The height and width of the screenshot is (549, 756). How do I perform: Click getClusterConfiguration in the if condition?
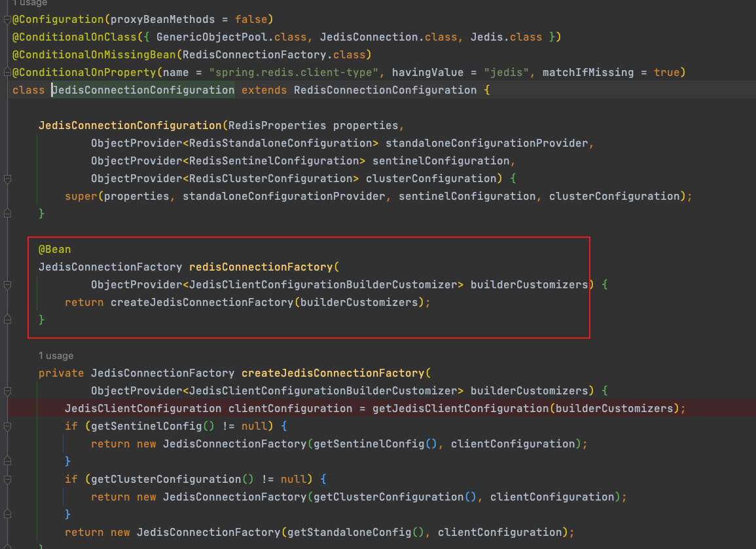[x=166, y=480]
